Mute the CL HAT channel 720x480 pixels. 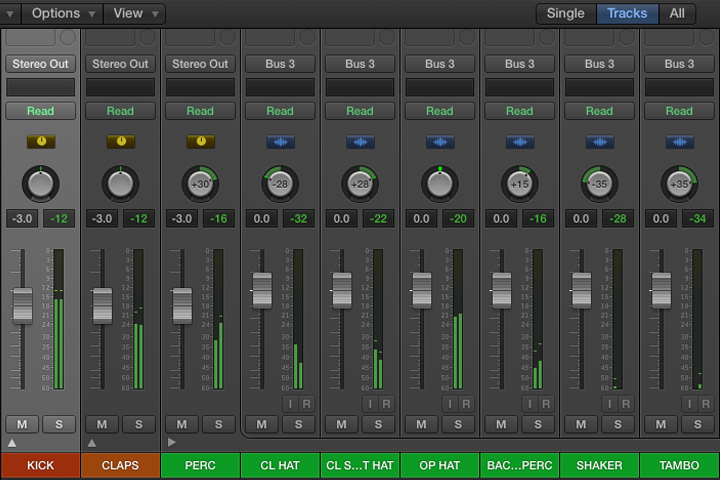point(262,424)
